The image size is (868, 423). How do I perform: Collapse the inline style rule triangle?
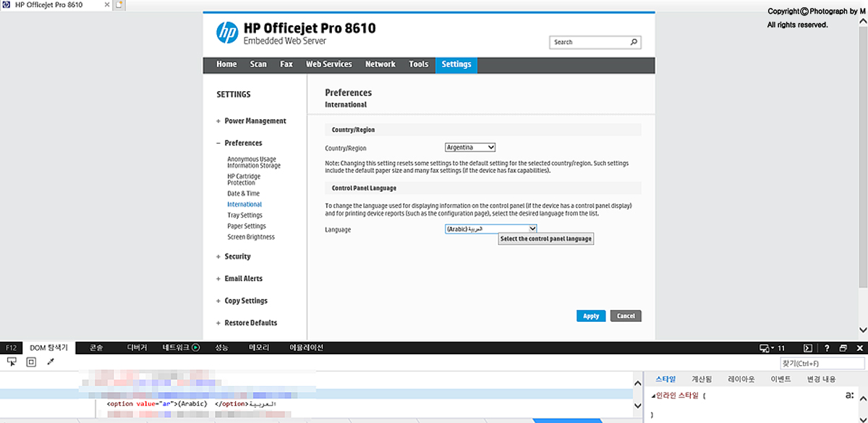[x=653, y=396]
